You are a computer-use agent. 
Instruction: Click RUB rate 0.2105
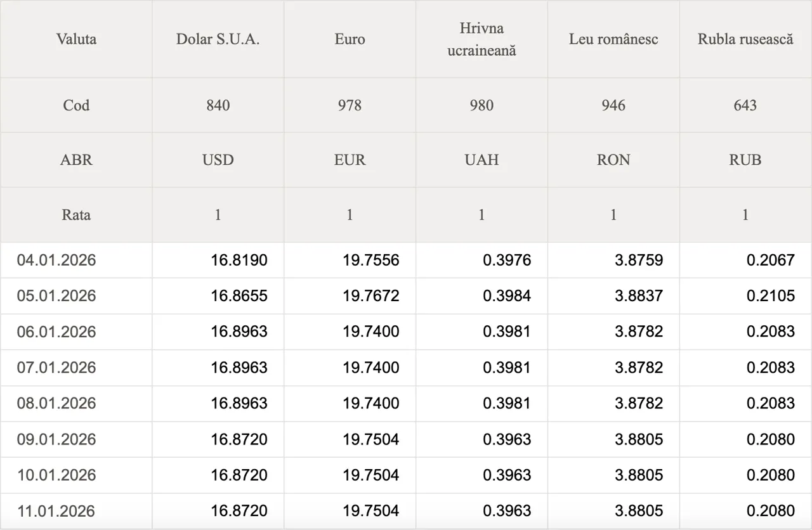(x=771, y=296)
